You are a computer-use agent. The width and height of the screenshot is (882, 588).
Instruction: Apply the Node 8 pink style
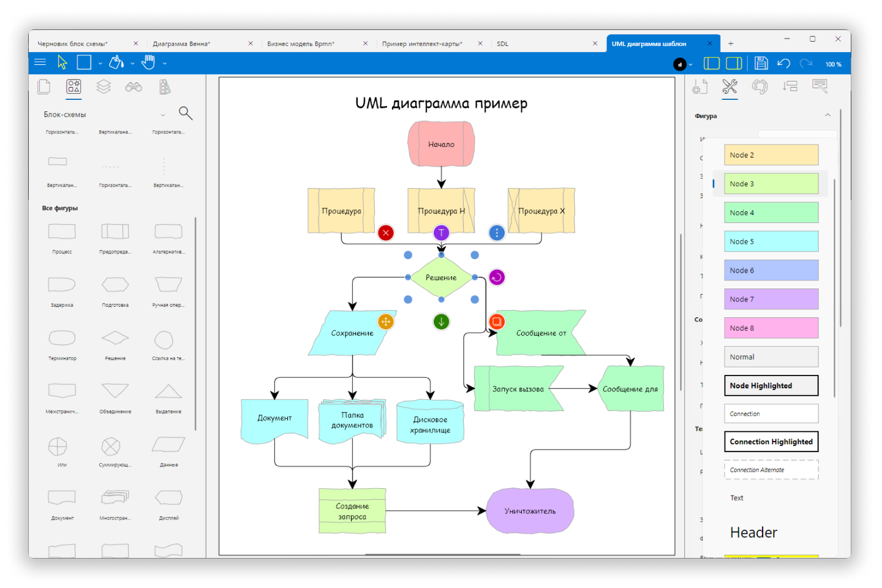[x=771, y=328]
